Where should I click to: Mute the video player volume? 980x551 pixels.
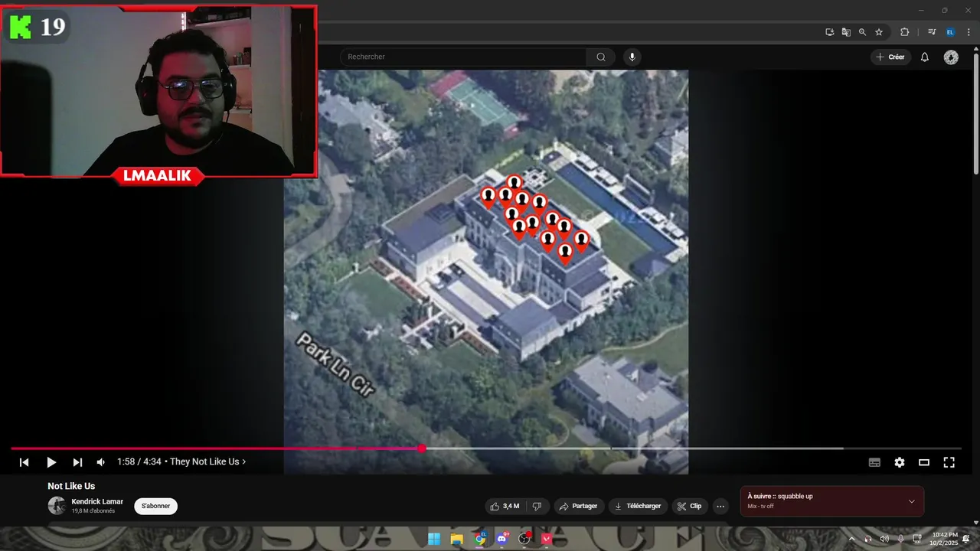coord(101,462)
